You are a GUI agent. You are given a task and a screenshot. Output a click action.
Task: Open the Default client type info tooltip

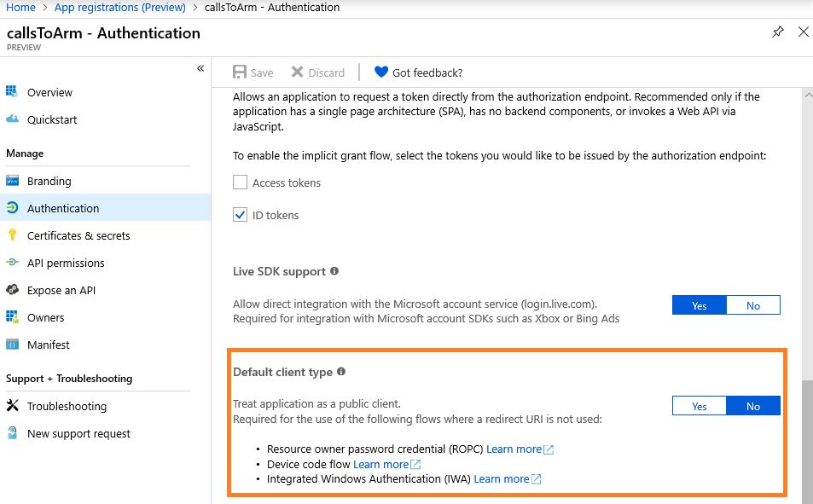pos(341,370)
